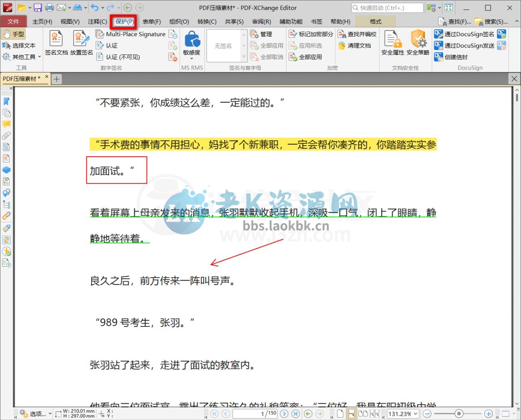Focus the Quick Launch (快速启动) search box
This screenshot has width=521, height=420.
[387, 8]
